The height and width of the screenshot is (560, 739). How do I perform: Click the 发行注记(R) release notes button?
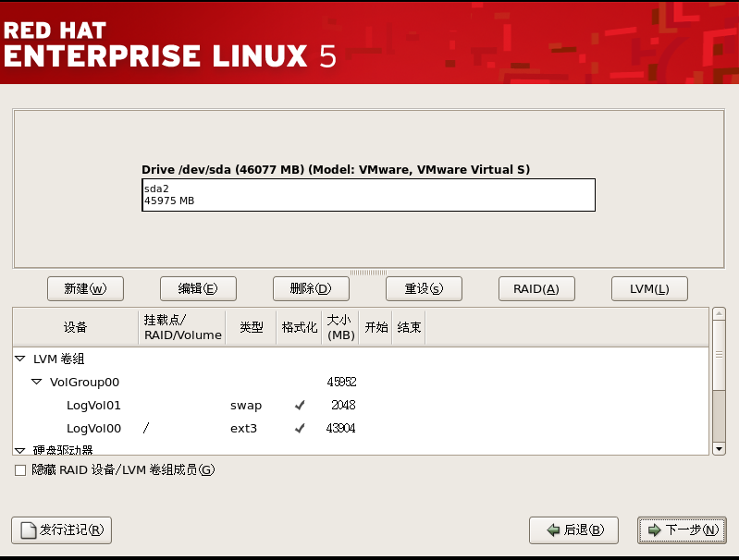point(61,530)
